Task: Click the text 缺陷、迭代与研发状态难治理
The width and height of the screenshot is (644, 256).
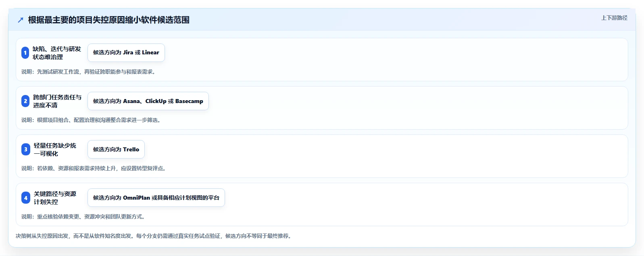Action: coord(57,53)
